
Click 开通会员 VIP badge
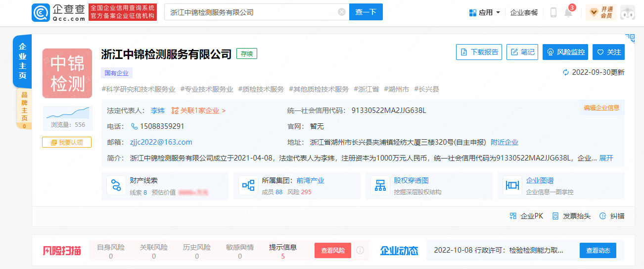[600, 12]
